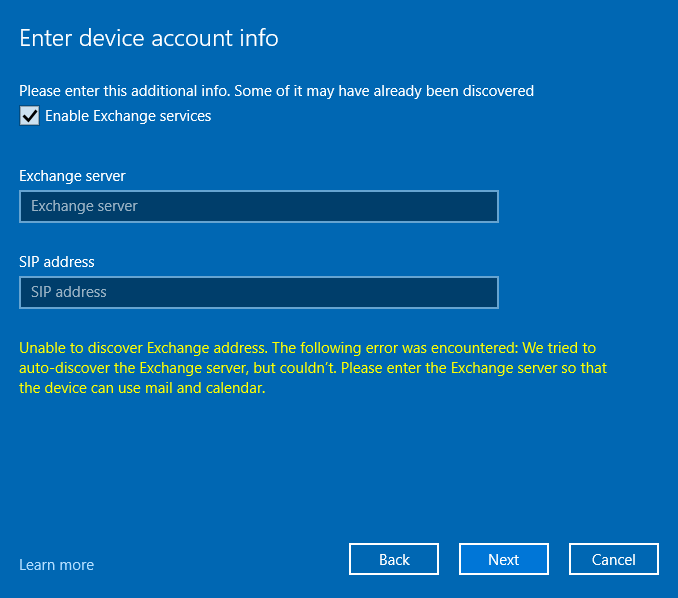678x598 pixels.
Task: Open the Learn more link
Action: [57, 565]
